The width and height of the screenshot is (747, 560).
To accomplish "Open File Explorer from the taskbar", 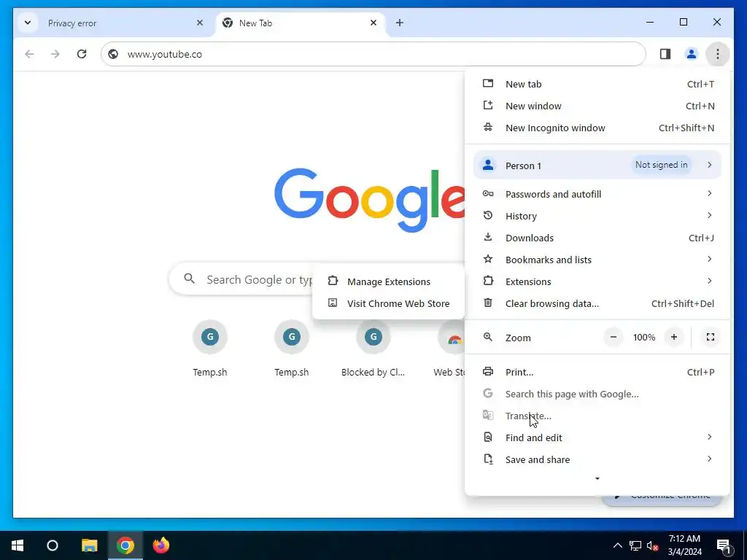I will click(x=89, y=545).
